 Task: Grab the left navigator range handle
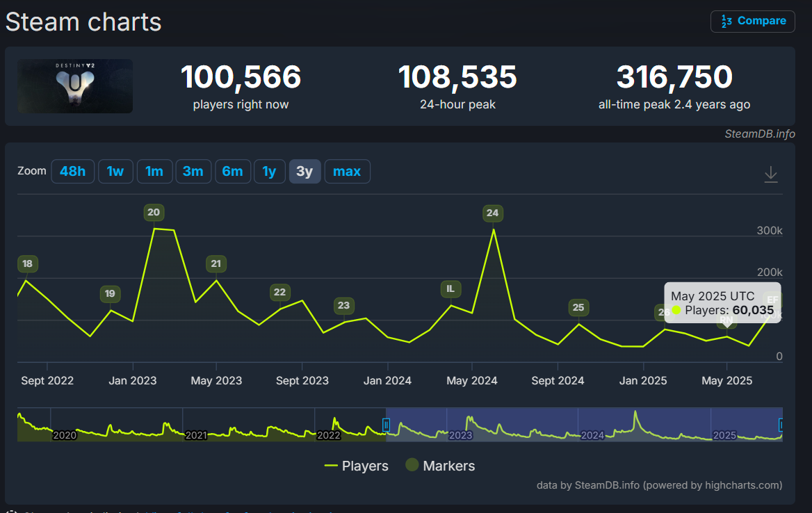(x=386, y=425)
